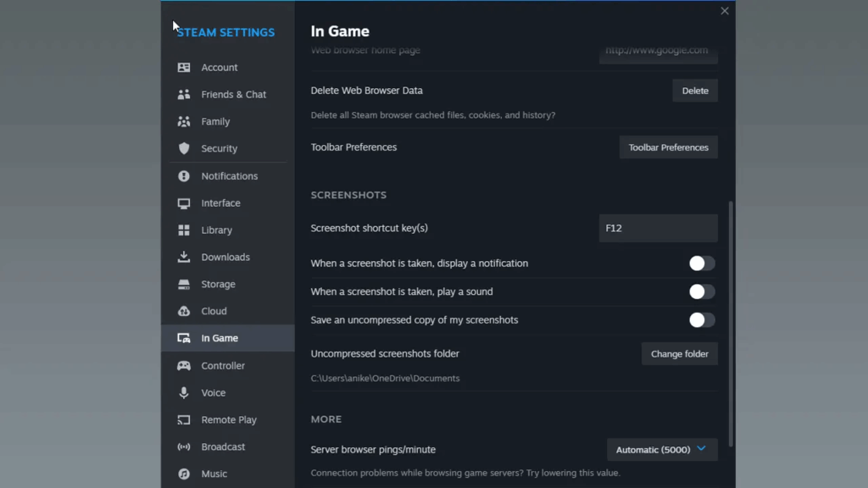
Task: Click the SCREENSHOTS section heading
Action: [x=348, y=196]
